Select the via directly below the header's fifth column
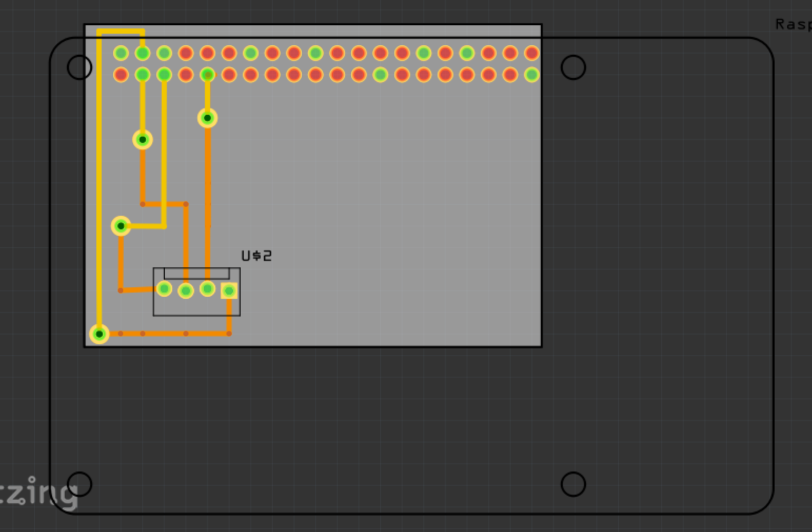Screen dimensions: 812x532 click(207, 118)
